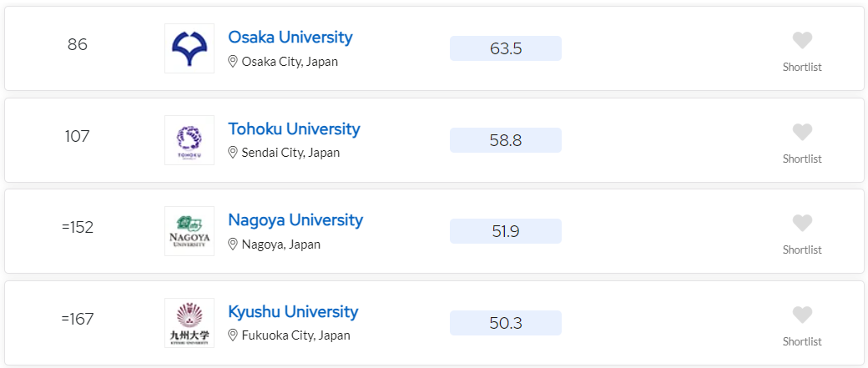Open Tohoku University page link

(294, 129)
